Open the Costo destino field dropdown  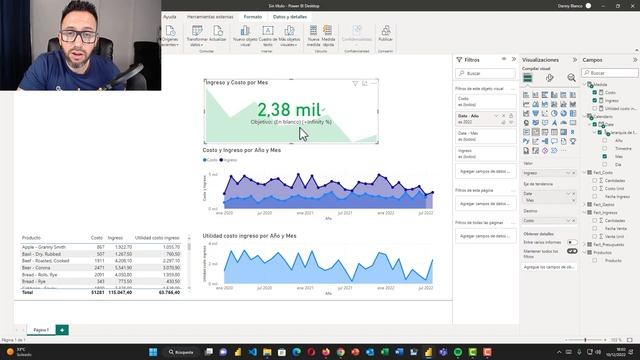coord(568,221)
